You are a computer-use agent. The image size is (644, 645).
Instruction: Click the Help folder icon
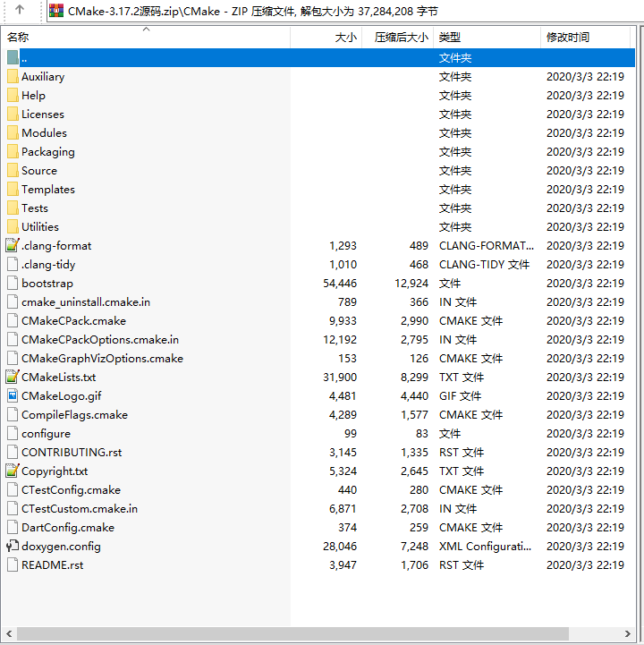(13, 96)
